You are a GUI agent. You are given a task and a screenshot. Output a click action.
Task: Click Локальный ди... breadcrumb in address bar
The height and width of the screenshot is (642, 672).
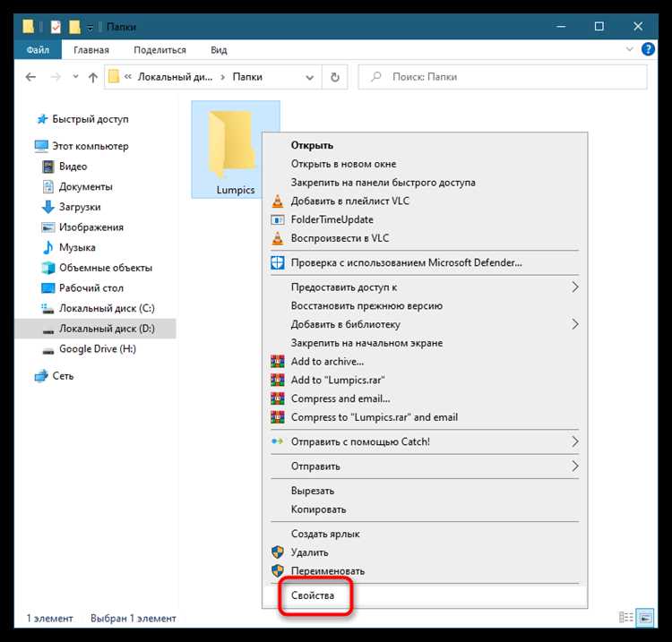(175, 77)
